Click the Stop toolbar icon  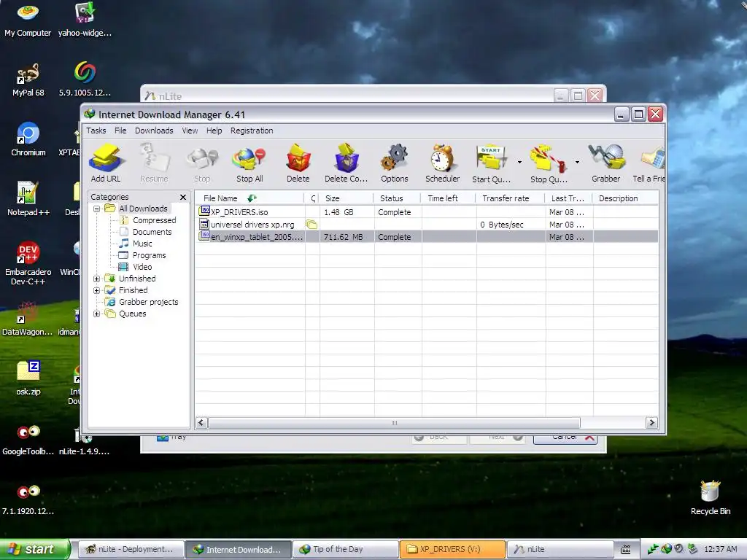pyautogui.click(x=202, y=163)
